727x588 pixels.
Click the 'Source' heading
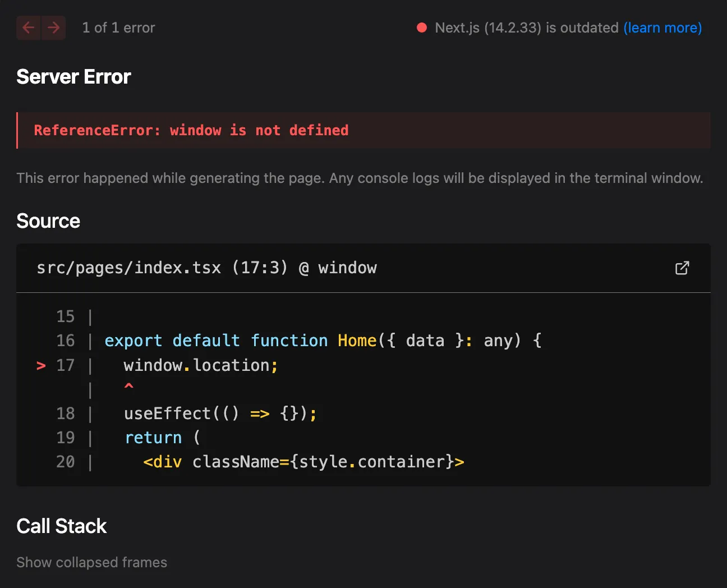48,221
